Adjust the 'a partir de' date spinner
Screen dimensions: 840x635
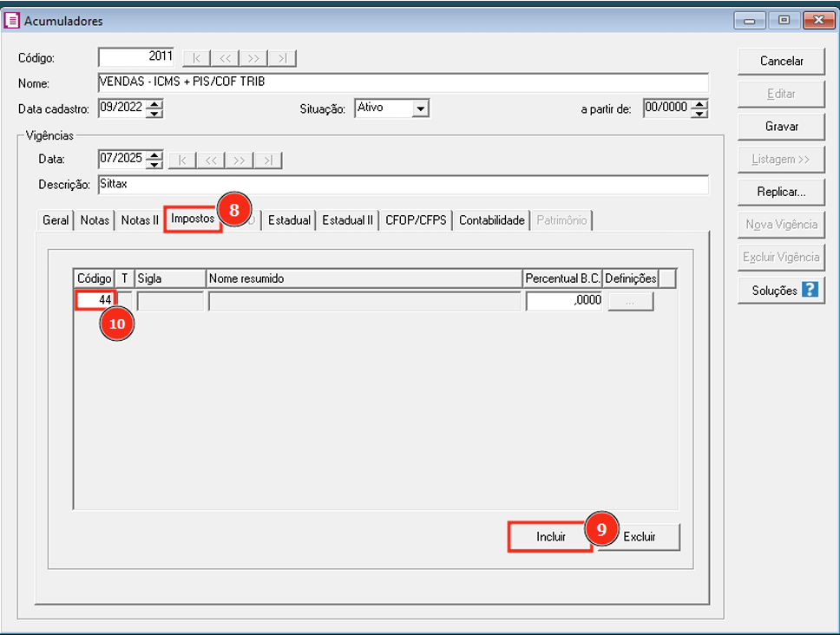(700, 108)
